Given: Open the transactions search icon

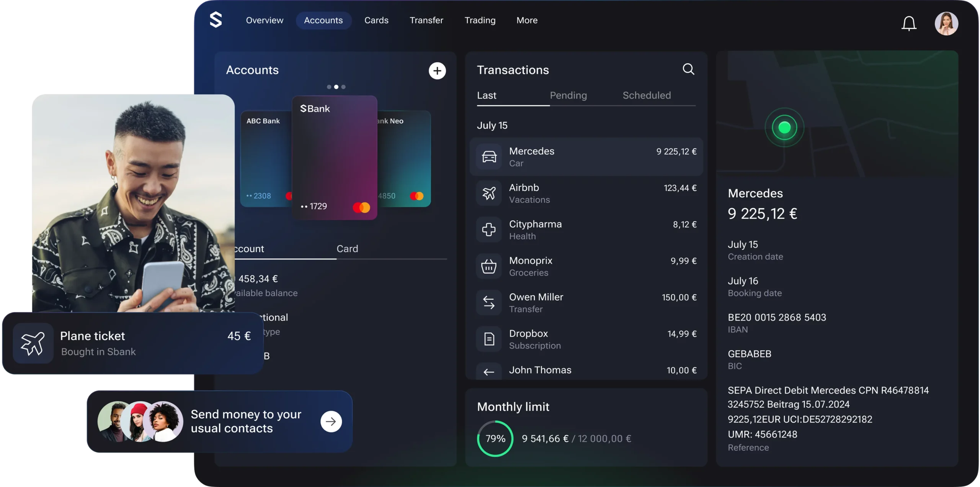Looking at the screenshot, I should pyautogui.click(x=688, y=69).
